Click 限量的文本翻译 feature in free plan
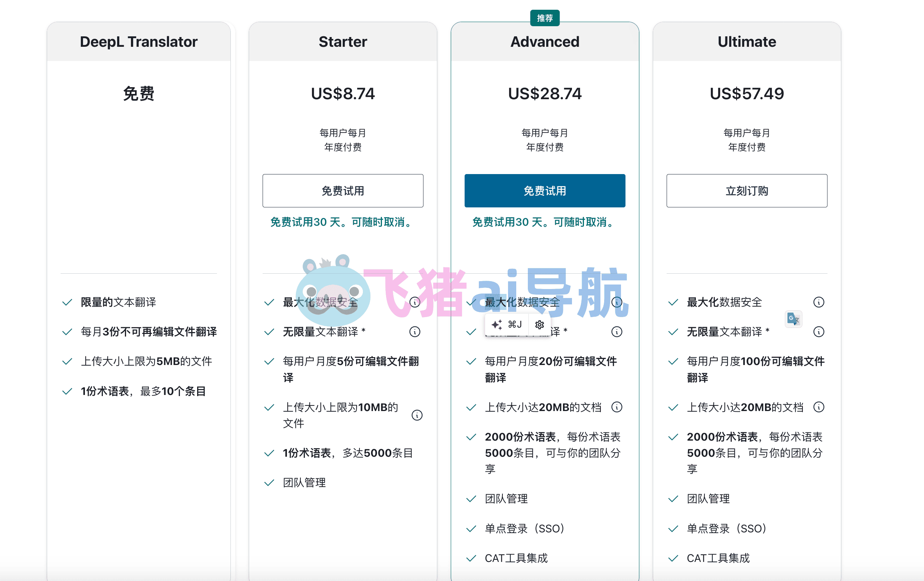924x581 pixels. pyautogui.click(x=118, y=302)
